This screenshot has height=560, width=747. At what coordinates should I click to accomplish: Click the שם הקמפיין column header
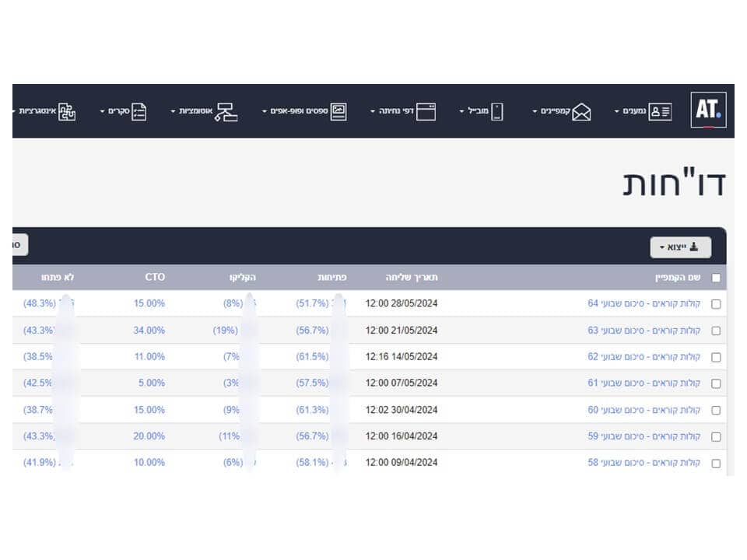point(677,277)
